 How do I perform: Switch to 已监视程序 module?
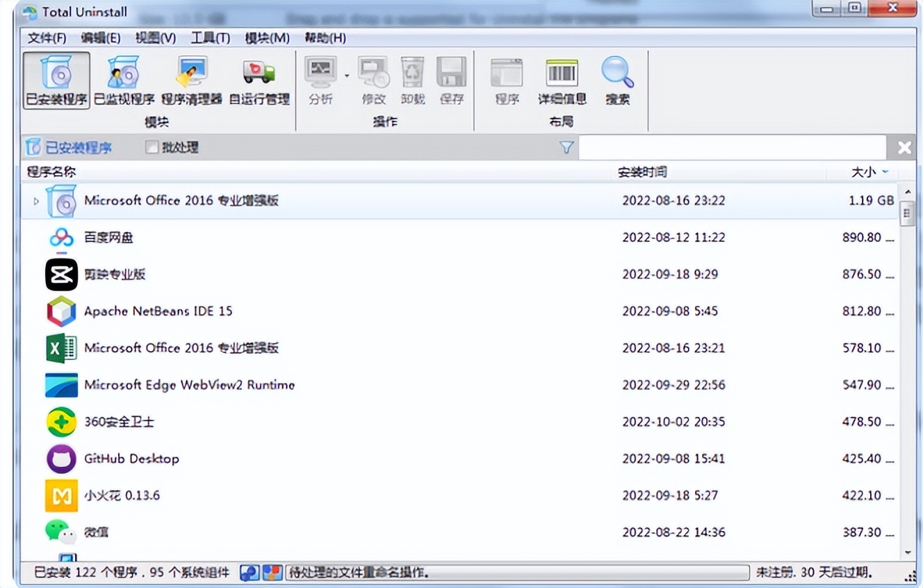[x=122, y=80]
